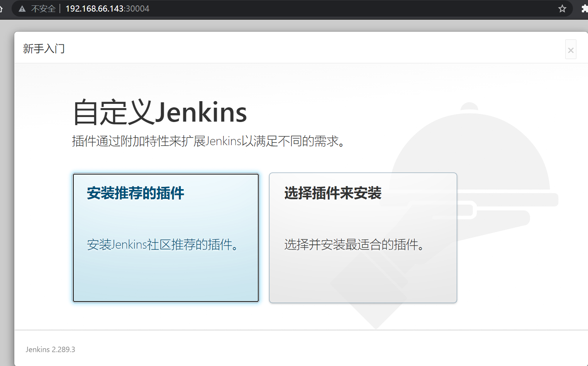Image resolution: width=588 pixels, height=366 pixels.
Task: Click the 选择并安装最适合的插件 description text
Action: pos(354,244)
